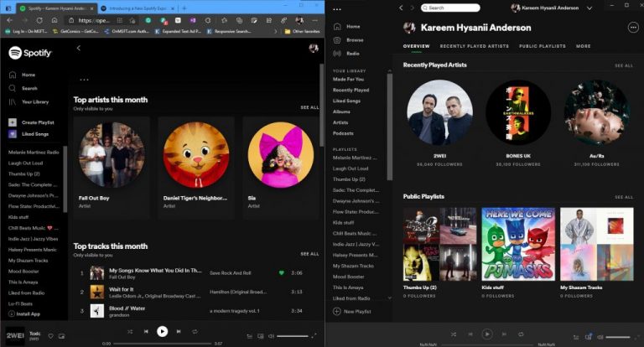Select Wait for It track row

point(196,292)
